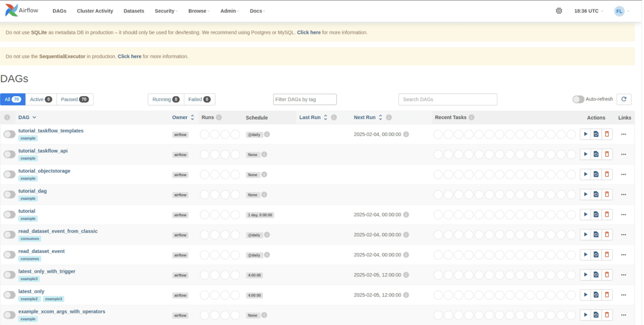The width and height of the screenshot is (644, 325).
Task: Open the tutorial_objectstorage DAG link
Action: (44, 171)
